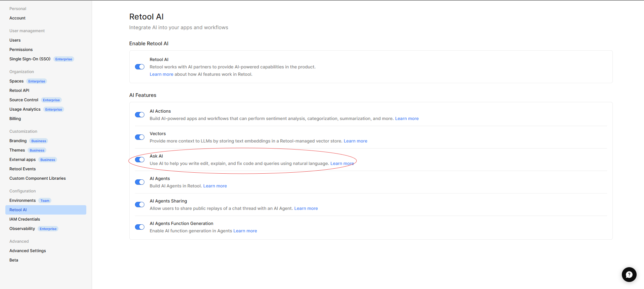Navigate to Spaces
644x289 pixels.
point(16,81)
